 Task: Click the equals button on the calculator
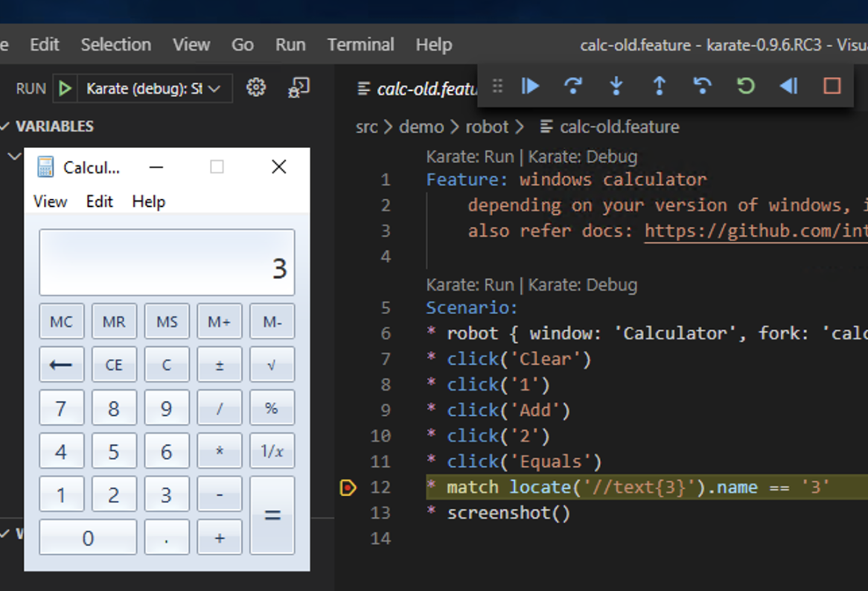(272, 515)
